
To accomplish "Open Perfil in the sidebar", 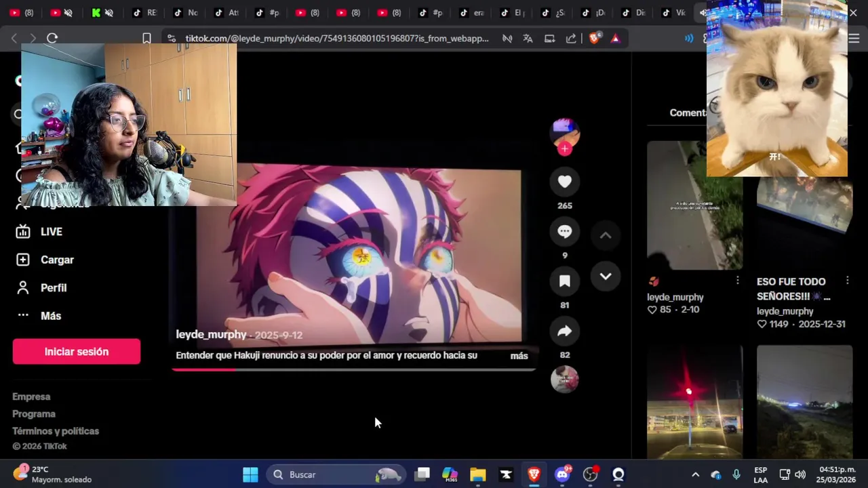I will pos(54,288).
